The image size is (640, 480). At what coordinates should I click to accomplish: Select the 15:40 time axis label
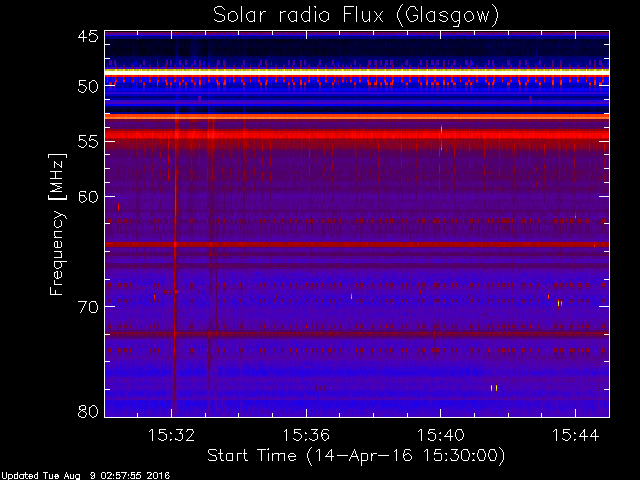[441, 435]
